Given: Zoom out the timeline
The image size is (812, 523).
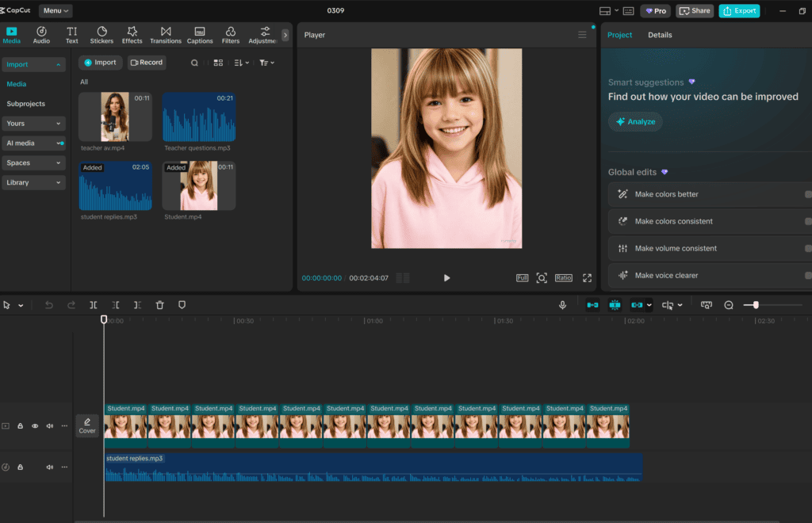Looking at the screenshot, I should coord(729,305).
